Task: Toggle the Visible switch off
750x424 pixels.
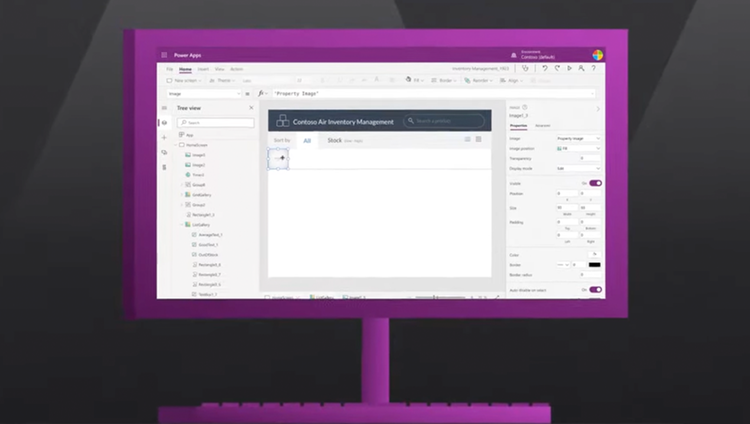Action: pos(596,183)
